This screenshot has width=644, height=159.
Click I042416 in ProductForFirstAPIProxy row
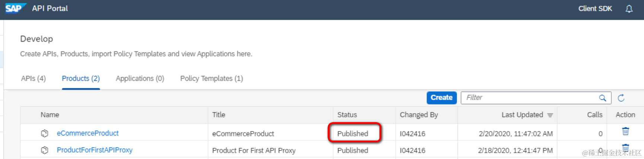click(x=412, y=150)
